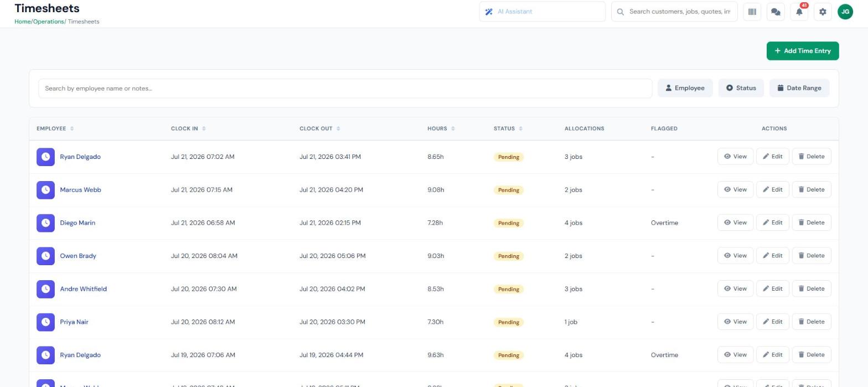This screenshot has height=387, width=868.
Task: Open Priya Nair employee link
Action: [x=74, y=322]
